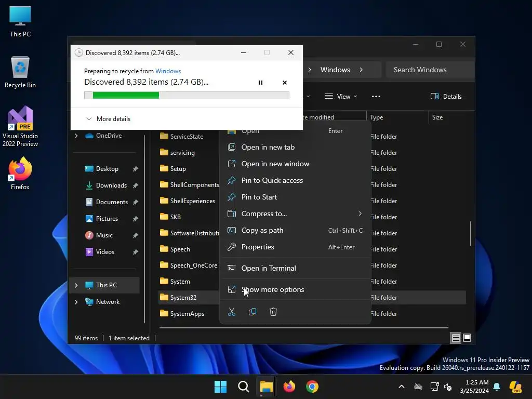Expand the This PC tree node
This screenshot has width=532, height=399.
click(x=76, y=285)
